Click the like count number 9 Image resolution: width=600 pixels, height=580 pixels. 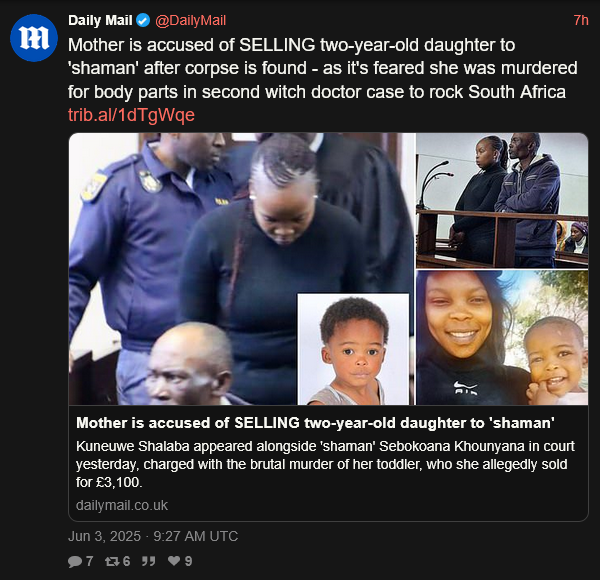coord(188,561)
